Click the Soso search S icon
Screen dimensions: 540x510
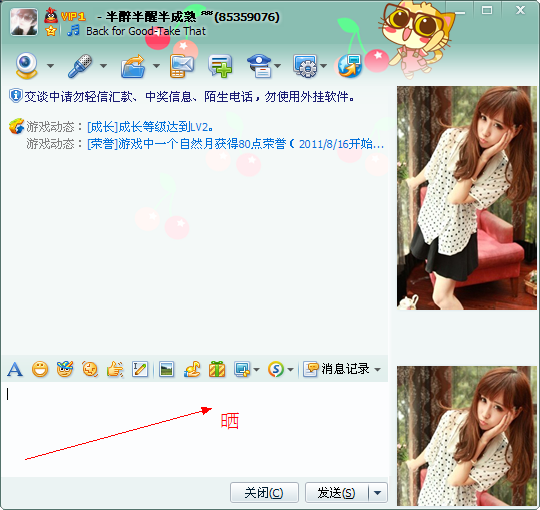coord(276,370)
